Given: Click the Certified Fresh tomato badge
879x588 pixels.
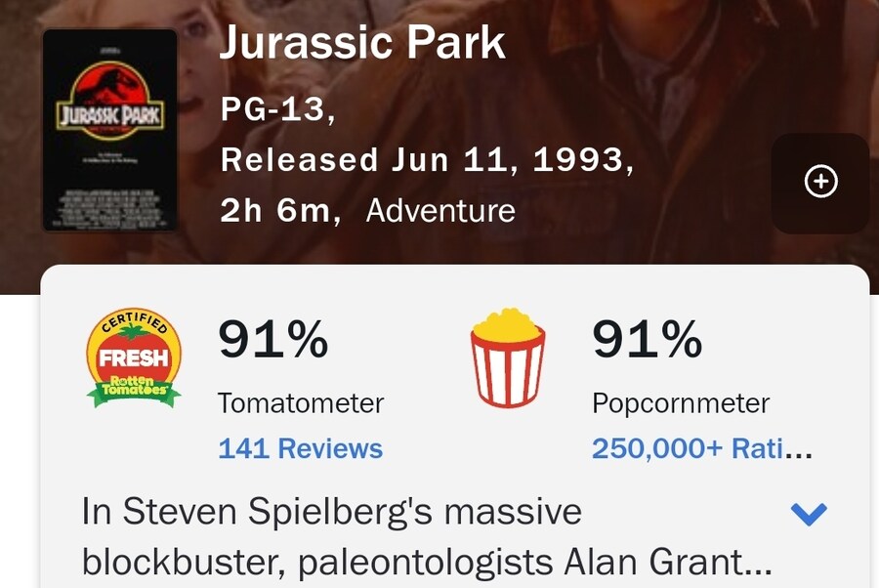Looking at the screenshot, I should (134, 357).
